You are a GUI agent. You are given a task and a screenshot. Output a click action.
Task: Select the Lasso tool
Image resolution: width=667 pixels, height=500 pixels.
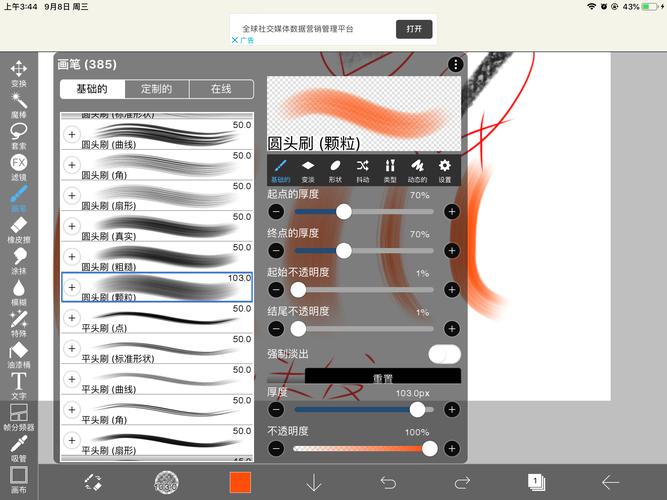click(x=18, y=133)
